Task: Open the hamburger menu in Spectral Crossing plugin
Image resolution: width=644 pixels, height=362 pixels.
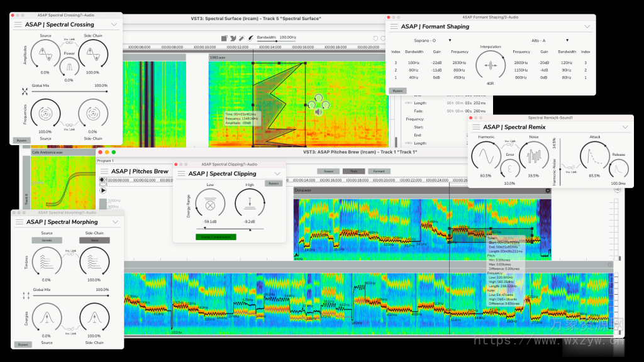Action: coord(17,25)
